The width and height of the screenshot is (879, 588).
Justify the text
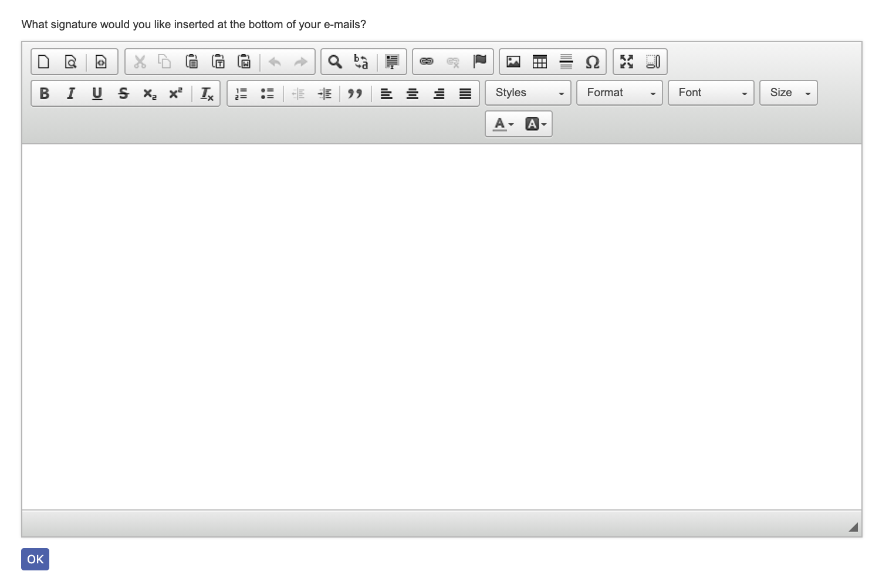pos(465,93)
